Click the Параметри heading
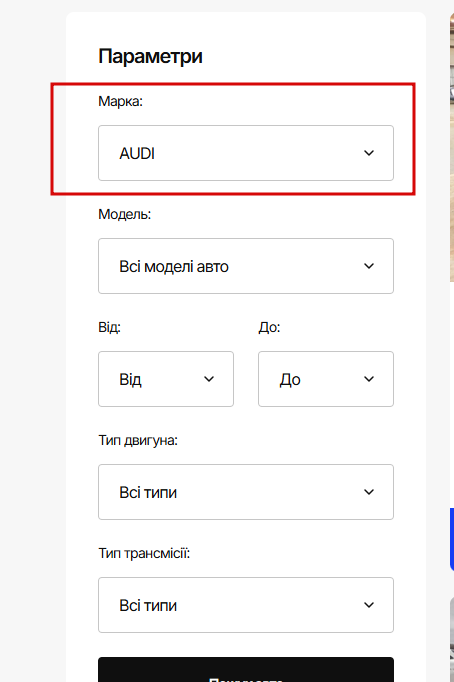454x682 pixels. [150, 57]
